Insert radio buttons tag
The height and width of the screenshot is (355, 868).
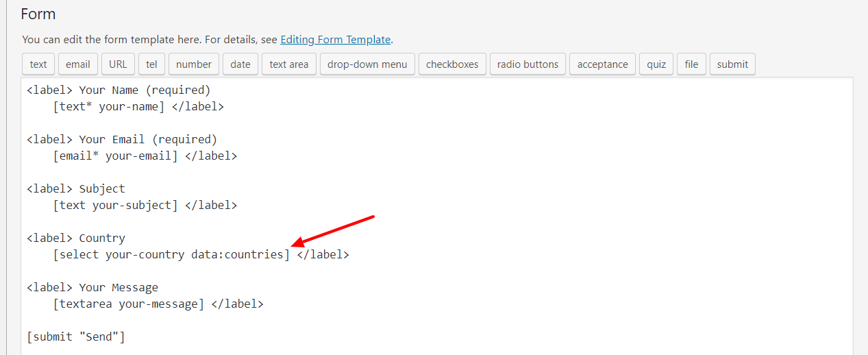tap(528, 64)
